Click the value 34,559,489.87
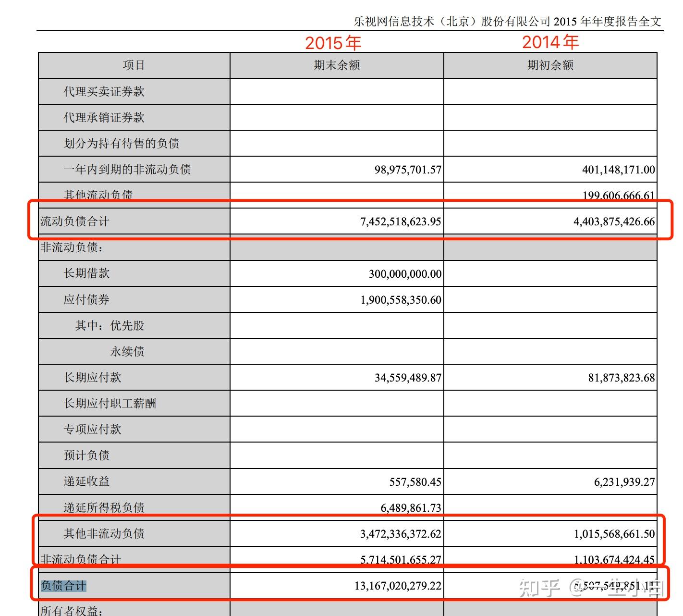This screenshot has width=683, height=616. tap(408, 378)
